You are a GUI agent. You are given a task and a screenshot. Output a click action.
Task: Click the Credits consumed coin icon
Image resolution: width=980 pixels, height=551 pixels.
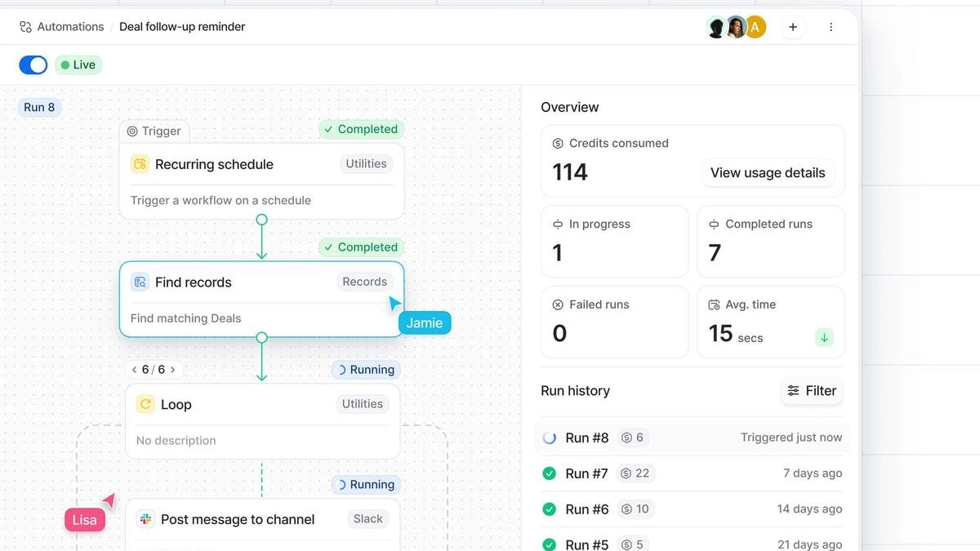pyautogui.click(x=558, y=144)
